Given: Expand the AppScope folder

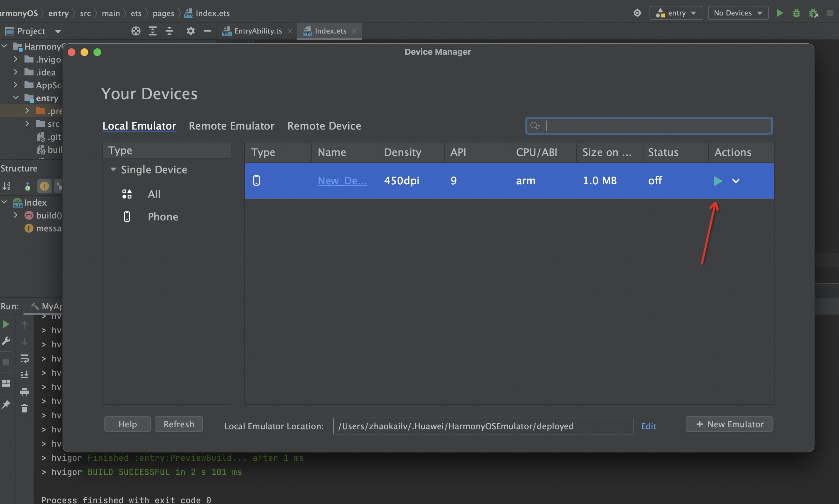Looking at the screenshot, I should tap(15, 84).
